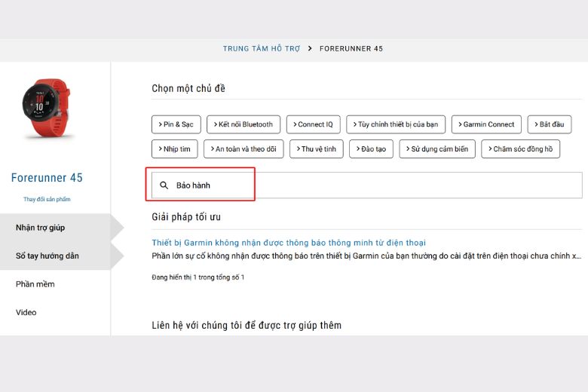
Task: Click the Chọn một chủ đề heading
Action: pyautogui.click(x=188, y=88)
